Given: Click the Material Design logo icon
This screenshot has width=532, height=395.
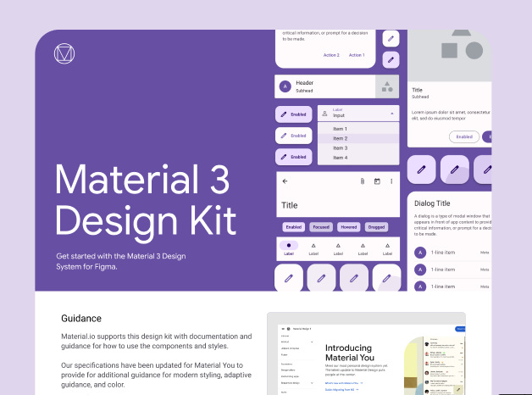Looking at the screenshot, I should pyautogui.click(x=64, y=53).
